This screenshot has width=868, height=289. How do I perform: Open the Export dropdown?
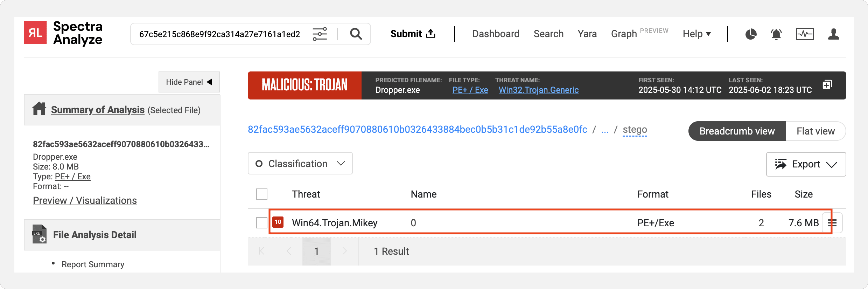coord(806,164)
